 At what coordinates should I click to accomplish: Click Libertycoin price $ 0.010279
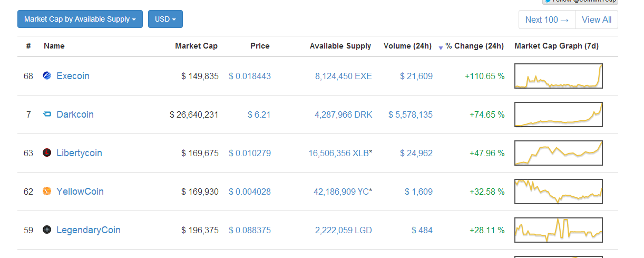250,153
